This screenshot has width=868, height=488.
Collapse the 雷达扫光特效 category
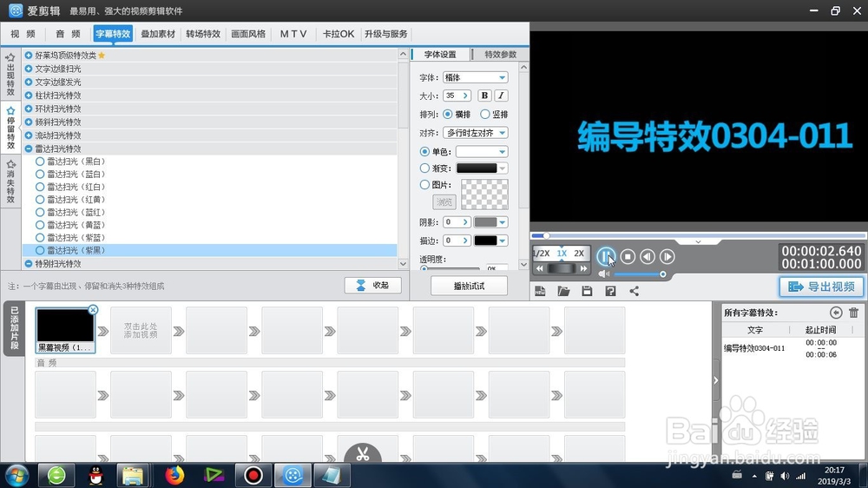click(x=29, y=148)
